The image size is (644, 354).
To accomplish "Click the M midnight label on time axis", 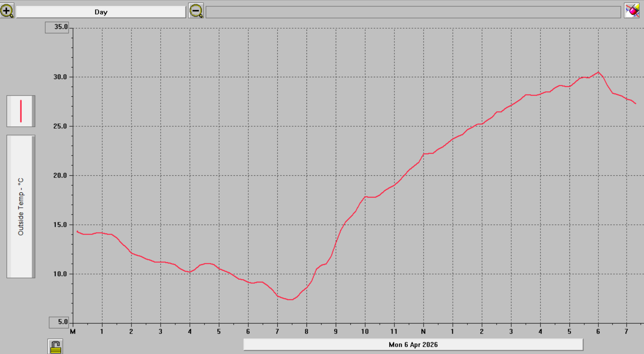I will (73, 331).
